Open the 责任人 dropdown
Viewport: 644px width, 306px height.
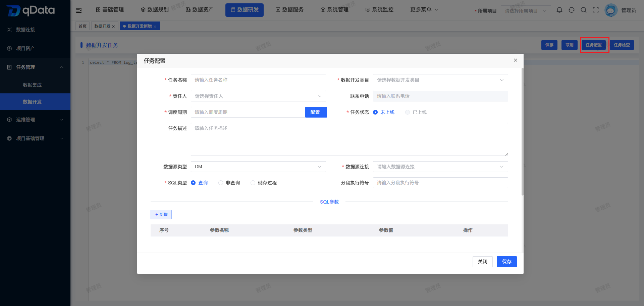coord(258,96)
